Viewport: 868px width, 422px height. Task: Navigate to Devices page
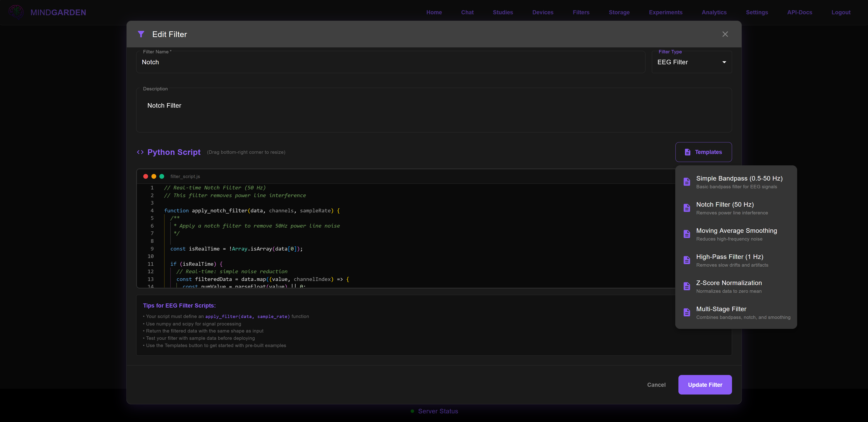(543, 12)
